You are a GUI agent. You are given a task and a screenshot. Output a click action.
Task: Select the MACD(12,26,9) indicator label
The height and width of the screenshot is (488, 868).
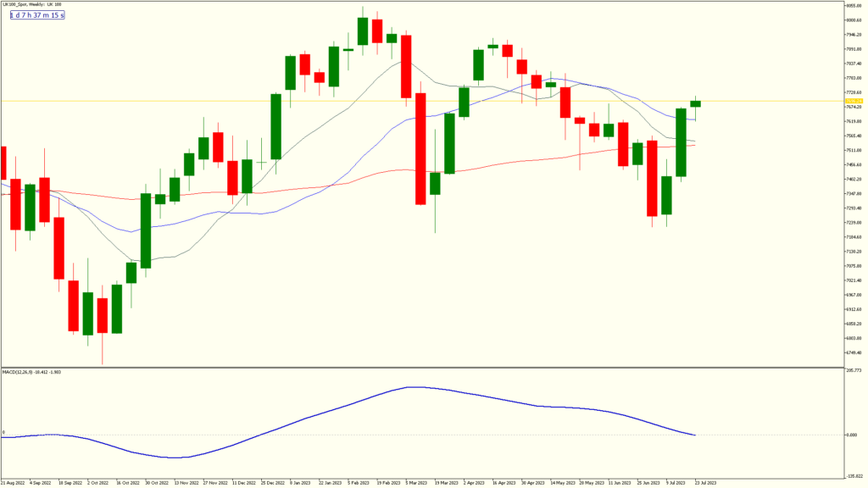tap(33, 371)
